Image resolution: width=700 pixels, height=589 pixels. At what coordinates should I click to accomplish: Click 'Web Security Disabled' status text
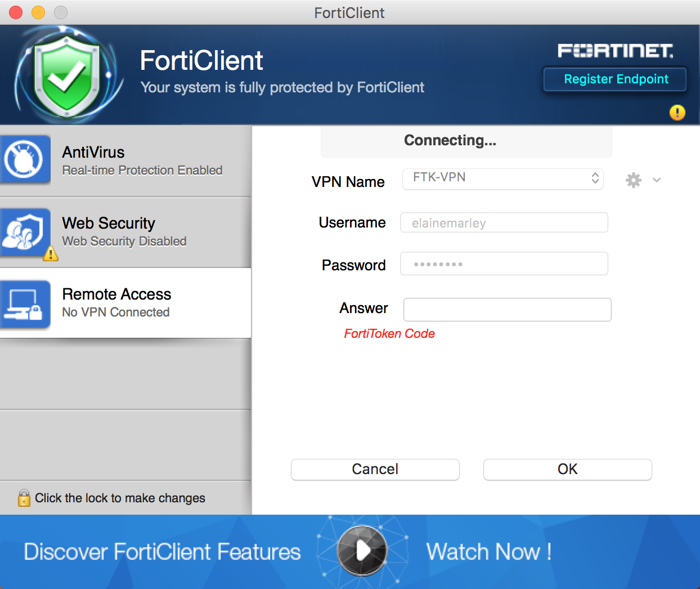[x=124, y=241]
